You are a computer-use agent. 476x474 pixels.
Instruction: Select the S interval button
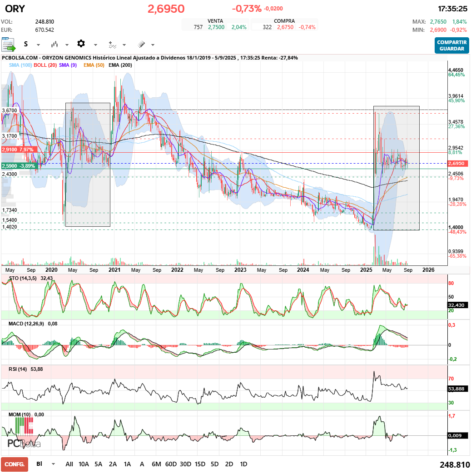click(26, 44)
